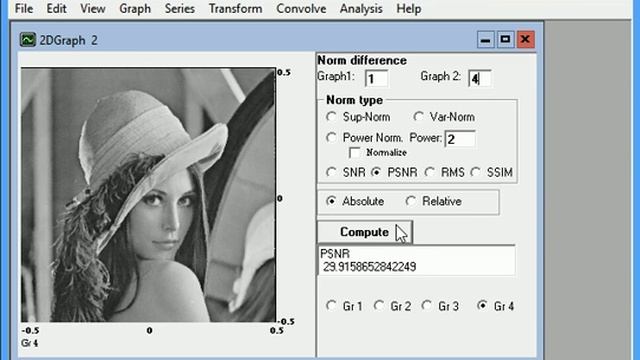The image size is (640, 360).
Task: Click the 2DGraph window icon
Action: (28, 40)
